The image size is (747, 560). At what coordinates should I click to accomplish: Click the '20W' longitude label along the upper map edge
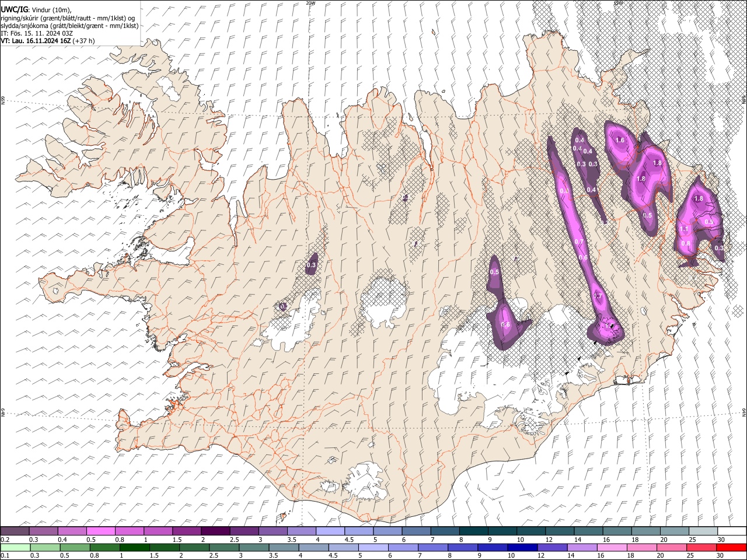(310, 3)
